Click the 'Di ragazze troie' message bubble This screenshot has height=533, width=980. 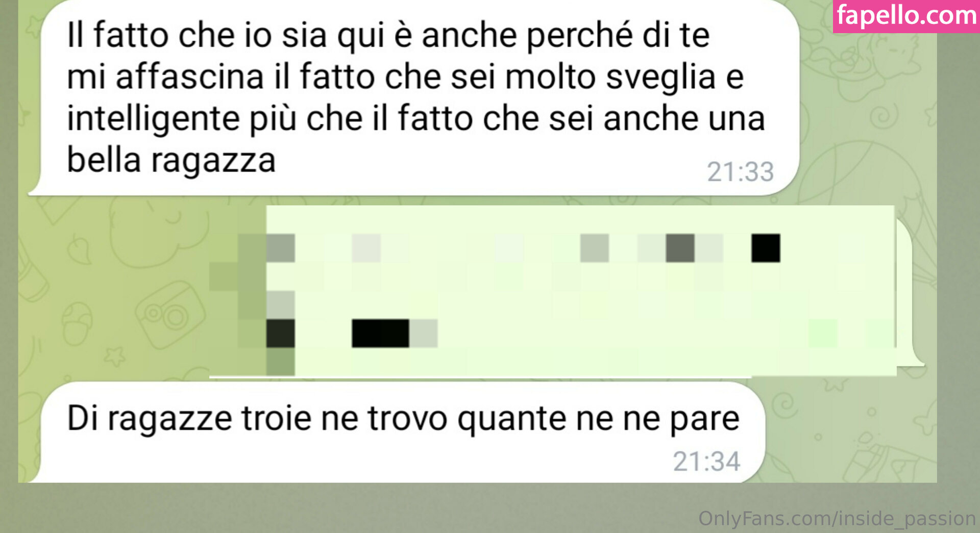(x=397, y=432)
